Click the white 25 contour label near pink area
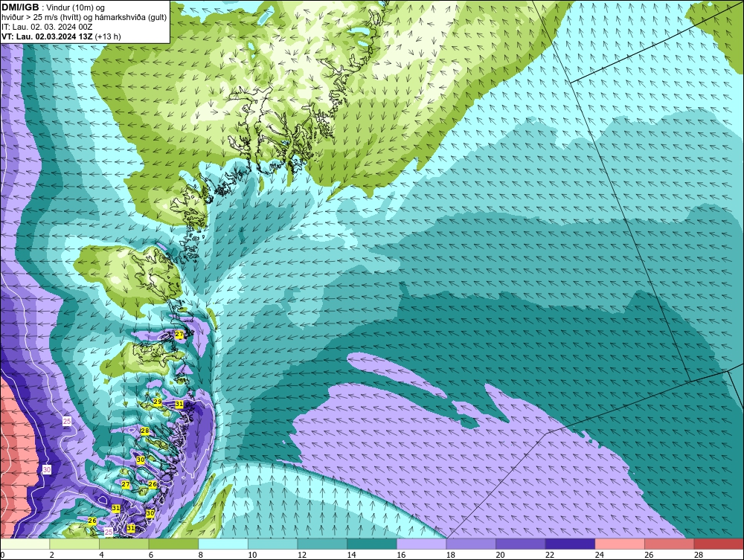This screenshot has height=560, width=744. [x=67, y=421]
